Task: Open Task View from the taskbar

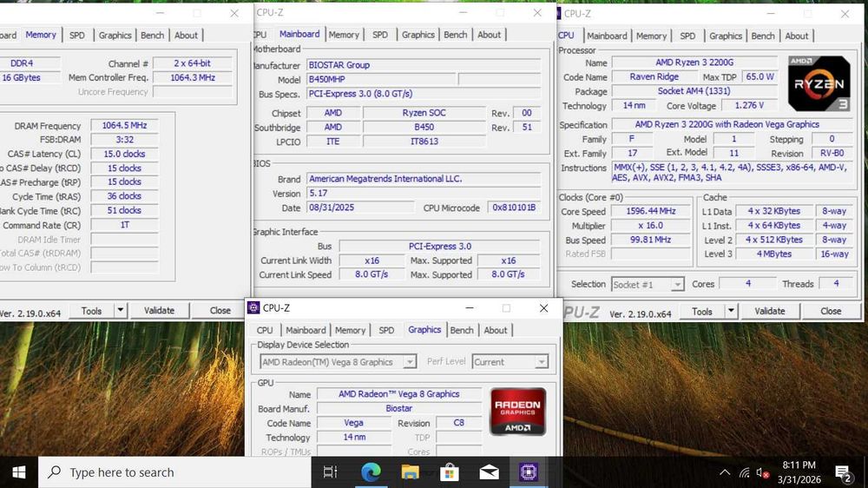Action: [330, 472]
